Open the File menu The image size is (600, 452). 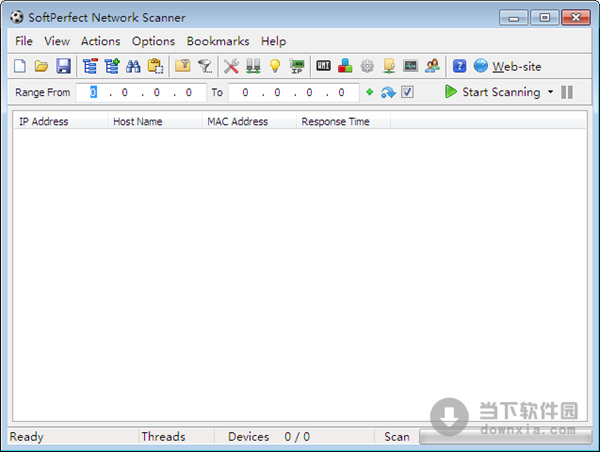[24, 41]
